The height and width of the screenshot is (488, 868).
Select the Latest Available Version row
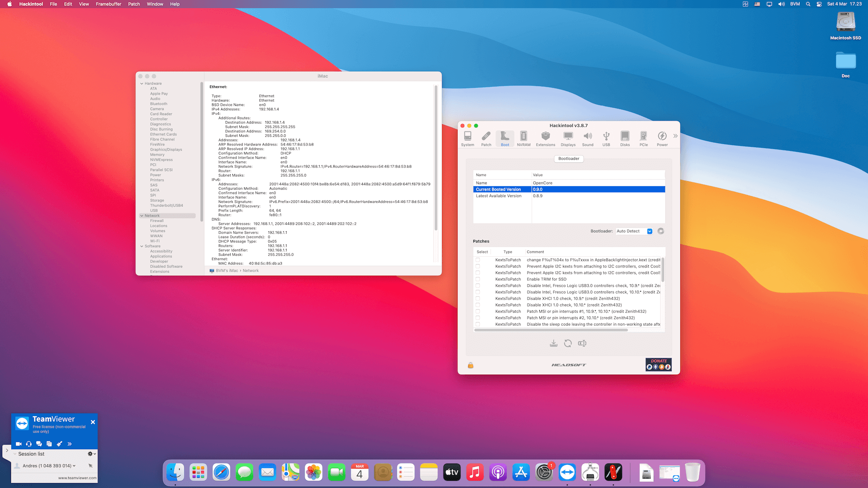click(x=569, y=196)
